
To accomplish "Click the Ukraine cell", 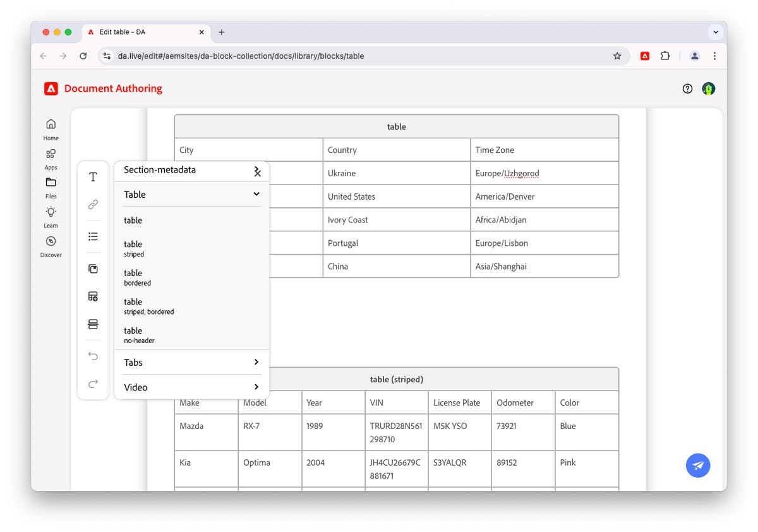I will click(x=397, y=173).
